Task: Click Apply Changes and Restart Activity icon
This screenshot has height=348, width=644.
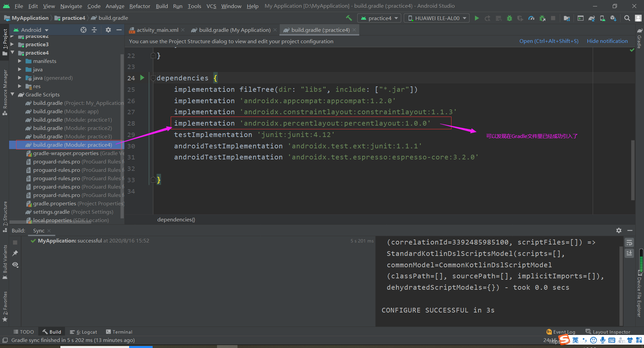Action: (x=488, y=18)
